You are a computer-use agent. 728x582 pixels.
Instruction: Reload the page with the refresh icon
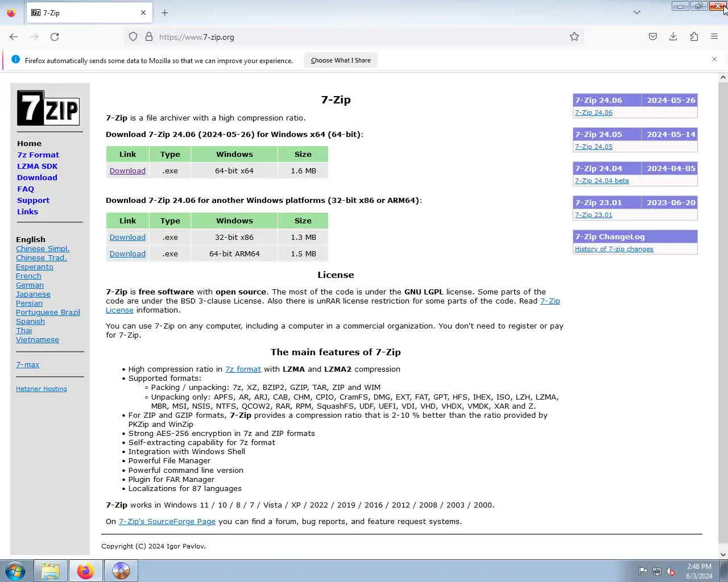[55, 37]
